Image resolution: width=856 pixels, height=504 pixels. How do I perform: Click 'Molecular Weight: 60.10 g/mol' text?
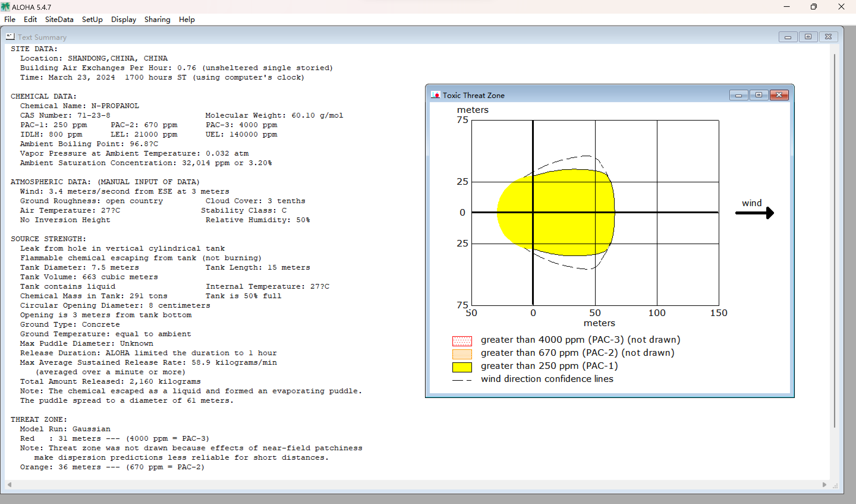pyautogui.click(x=274, y=116)
